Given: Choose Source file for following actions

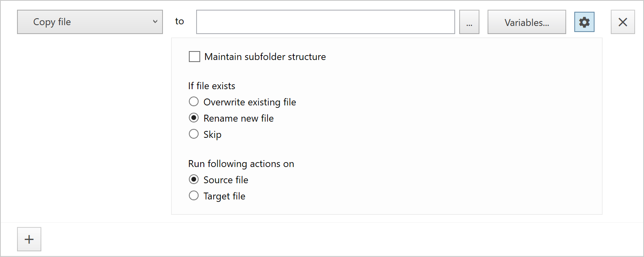Looking at the screenshot, I should pyautogui.click(x=194, y=179).
